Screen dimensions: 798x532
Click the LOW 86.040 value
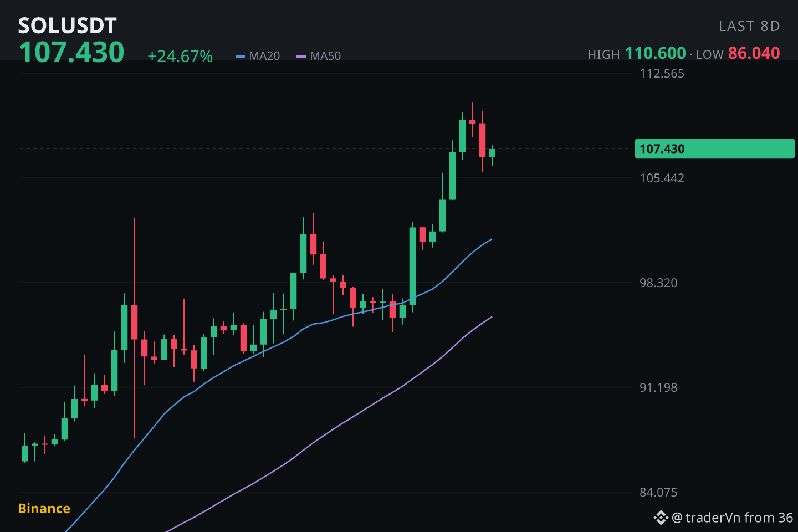click(754, 53)
